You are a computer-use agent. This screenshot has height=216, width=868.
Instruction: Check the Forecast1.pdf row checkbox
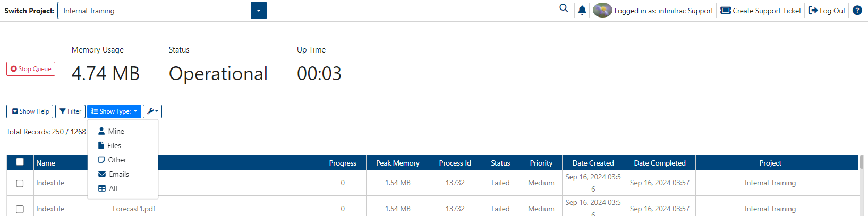pos(20,209)
